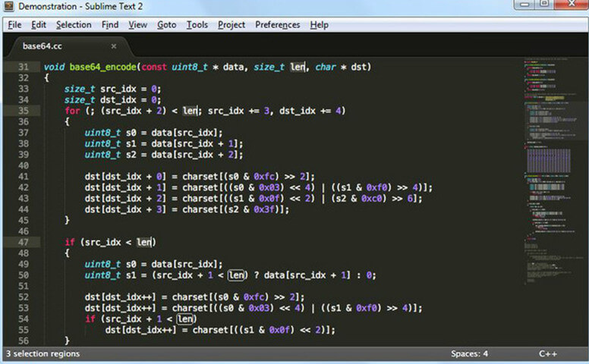Click line number 31 in the gutter
Screen dimensions: 589x364
24,67
